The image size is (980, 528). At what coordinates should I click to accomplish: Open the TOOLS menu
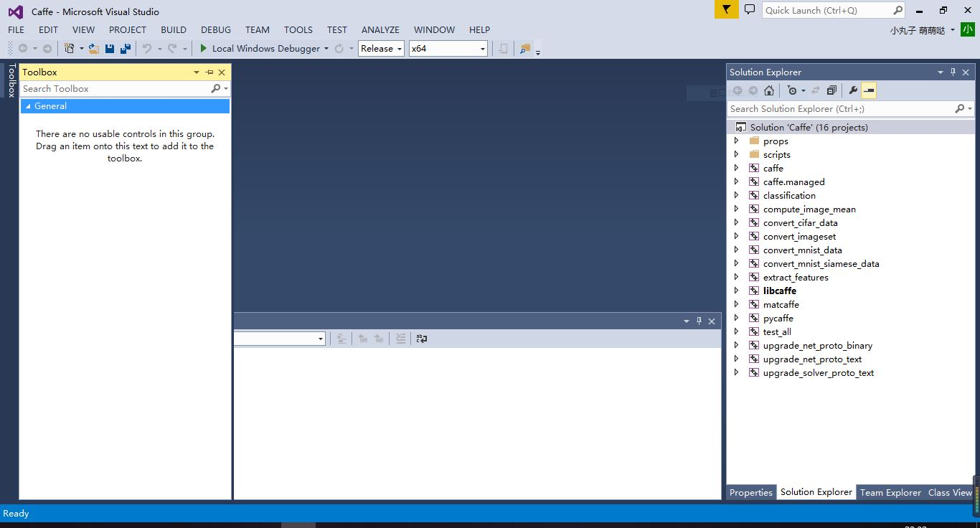[298, 29]
